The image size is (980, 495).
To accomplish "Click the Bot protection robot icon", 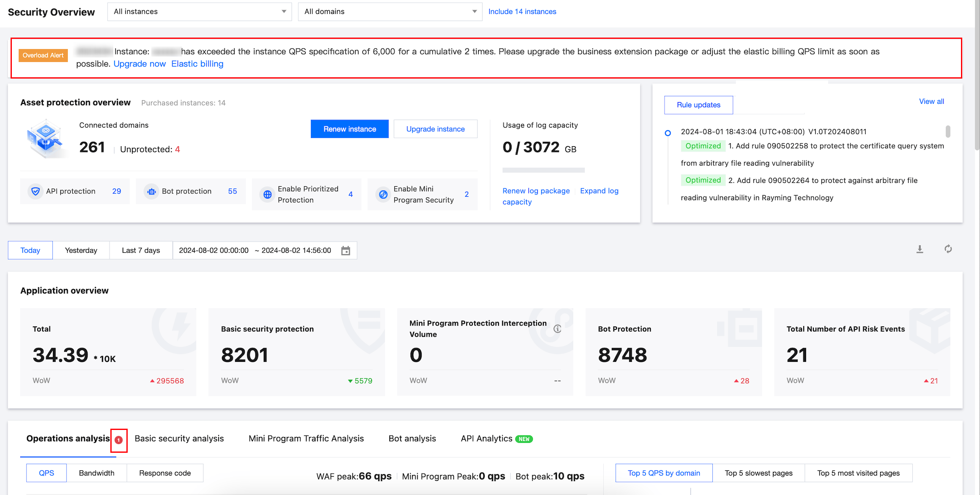I will pyautogui.click(x=151, y=191).
